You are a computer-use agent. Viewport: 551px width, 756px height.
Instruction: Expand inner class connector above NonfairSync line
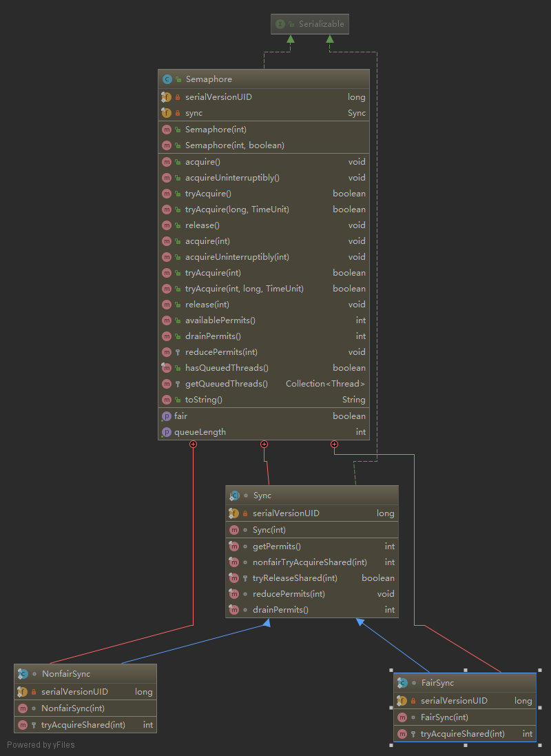(194, 444)
